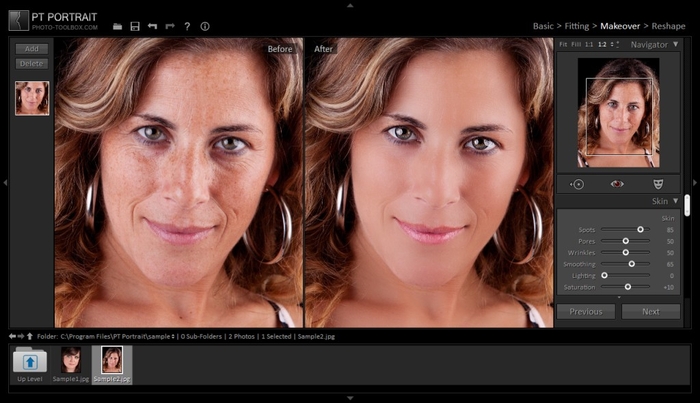Click the Navigator preview image

click(618, 112)
